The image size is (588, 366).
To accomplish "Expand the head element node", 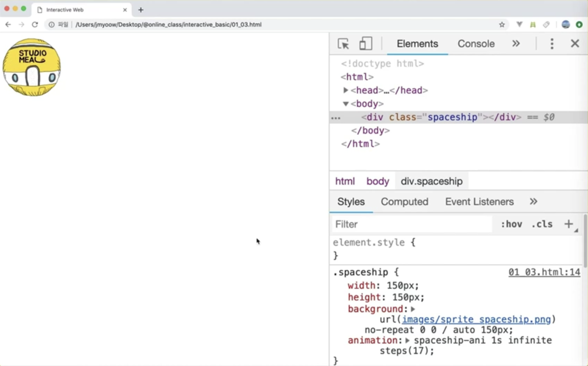I will tap(346, 90).
